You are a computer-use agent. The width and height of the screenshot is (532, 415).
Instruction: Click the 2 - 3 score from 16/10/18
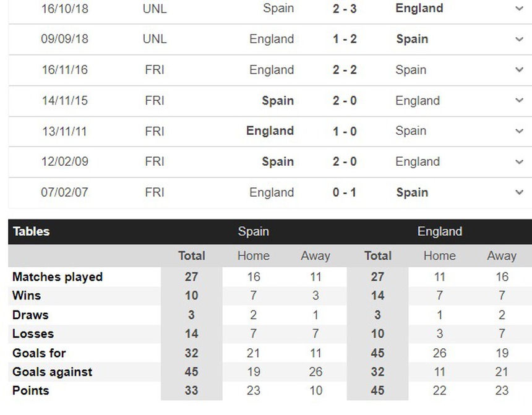[345, 9]
